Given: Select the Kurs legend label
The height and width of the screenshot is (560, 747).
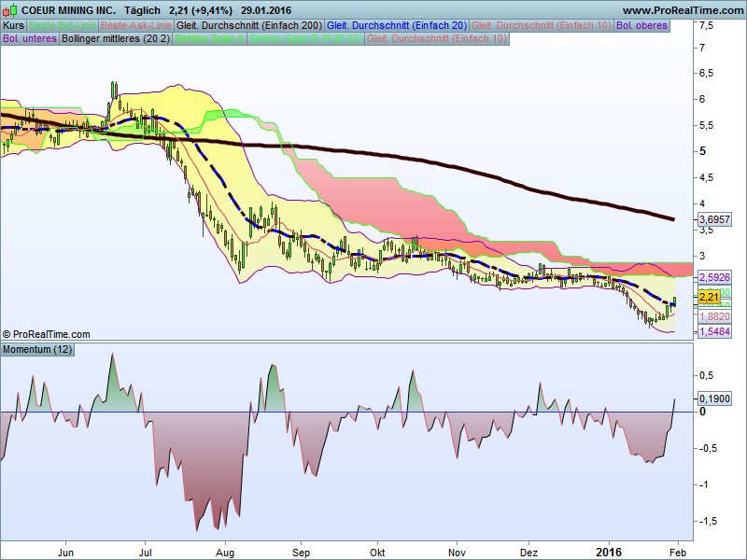Looking at the screenshot, I should pyautogui.click(x=13, y=26).
